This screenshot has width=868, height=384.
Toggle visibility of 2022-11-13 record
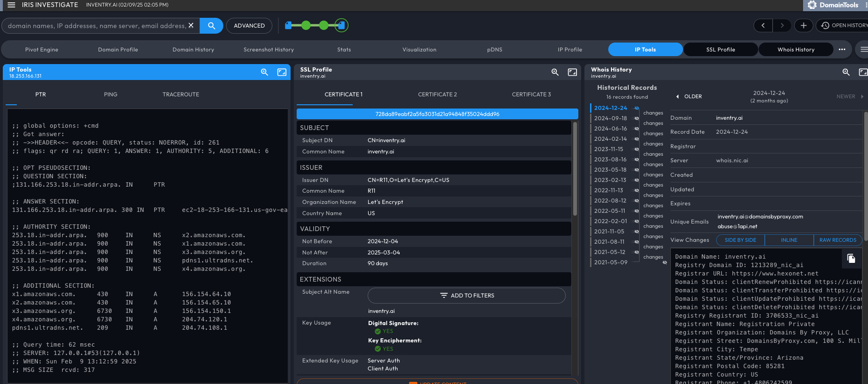click(636, 190)
